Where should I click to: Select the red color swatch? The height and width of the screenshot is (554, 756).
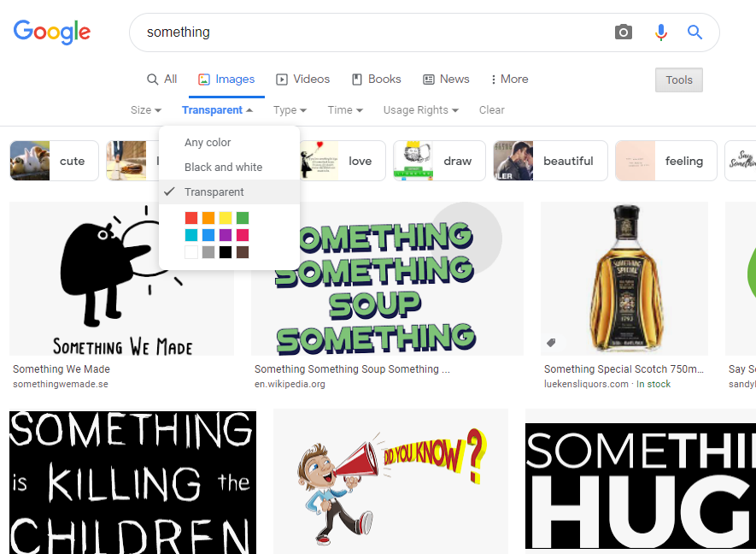point(191,217)
